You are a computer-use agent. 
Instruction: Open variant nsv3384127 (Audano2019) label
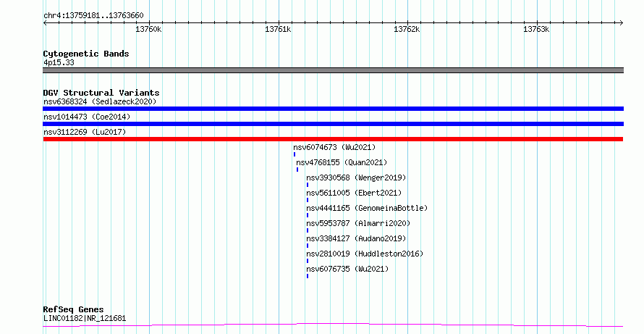click(x=356, y=238)
